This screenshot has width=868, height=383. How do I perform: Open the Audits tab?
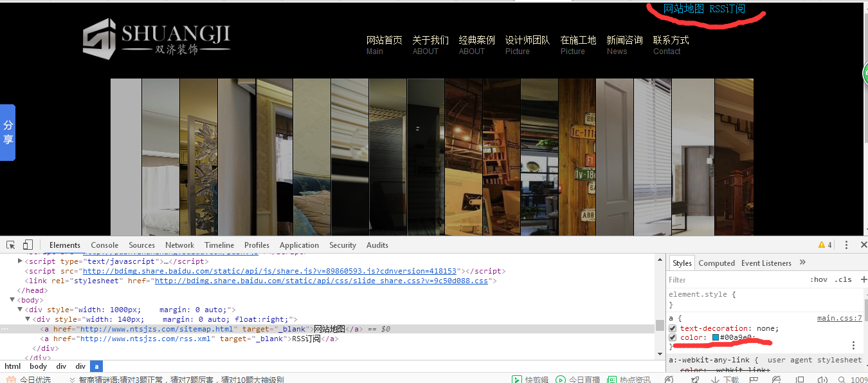(x=377, y=245)
